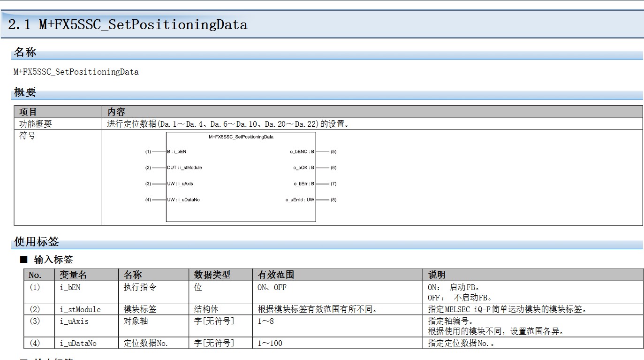Image resolution: width=644 pixels, height=360 pixels.
Task: Click the 功能概要 row label cell
Action: tap(36, 124)
